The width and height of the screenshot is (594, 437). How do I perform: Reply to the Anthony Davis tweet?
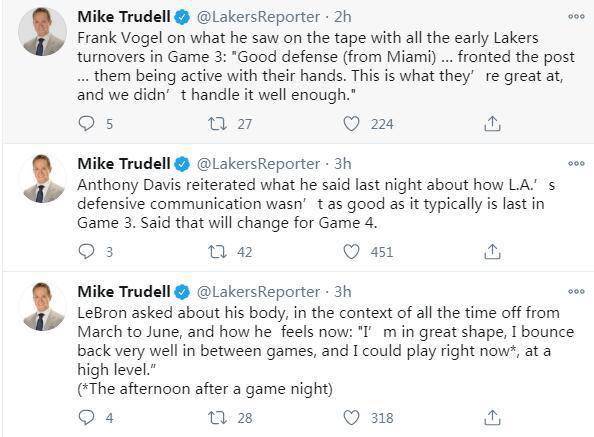(86, 251)
